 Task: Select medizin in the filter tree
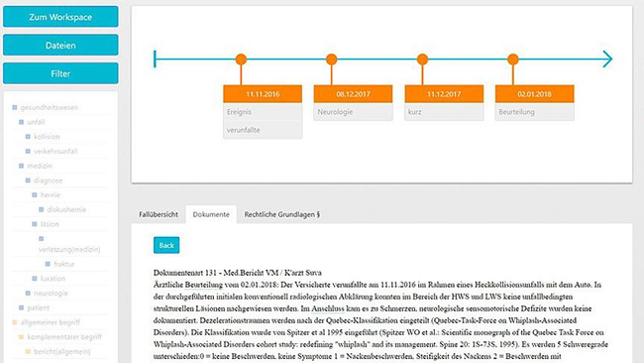(40, 166)
